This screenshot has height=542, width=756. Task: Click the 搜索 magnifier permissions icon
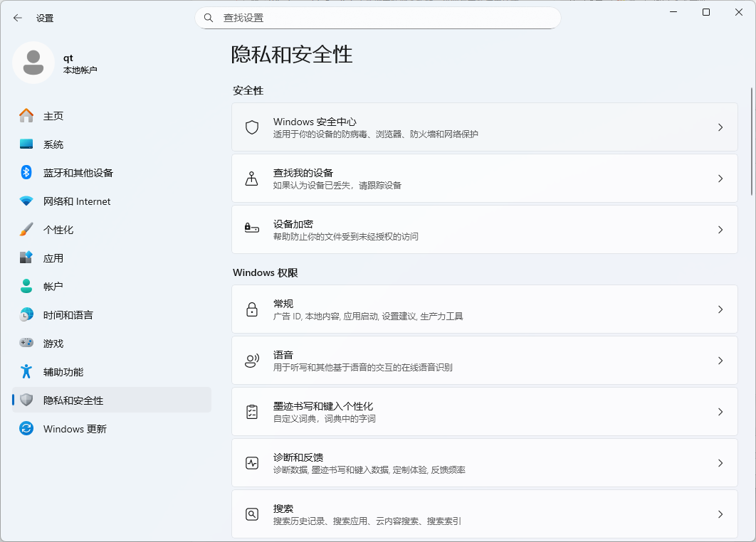251,514
